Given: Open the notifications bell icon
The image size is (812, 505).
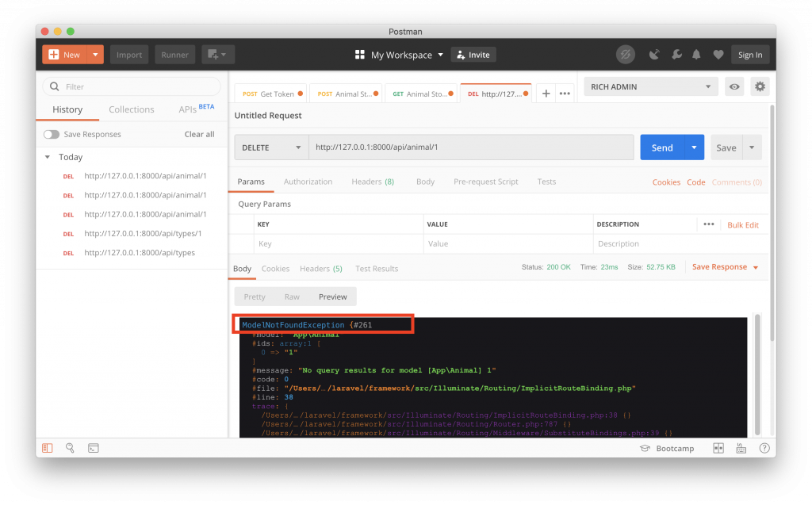Looking at the screenshot, I should [x=696, y=55].
